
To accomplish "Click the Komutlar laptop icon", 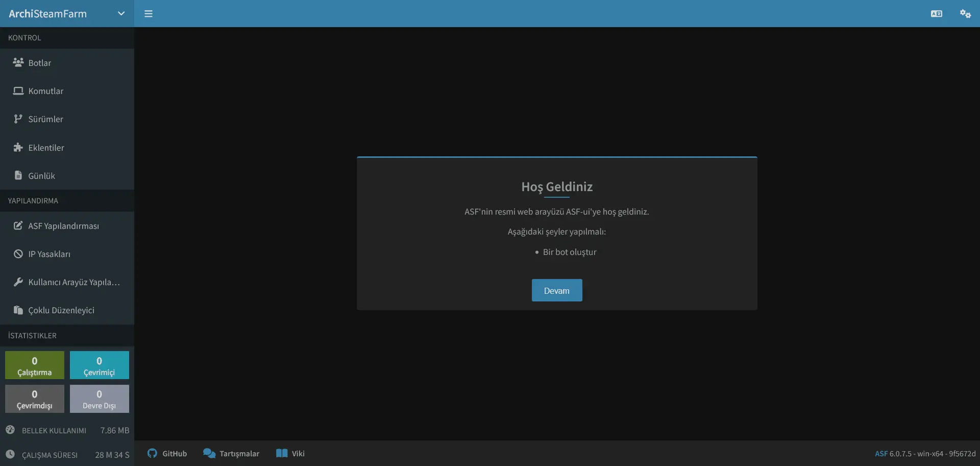I will tap(18, 91).
